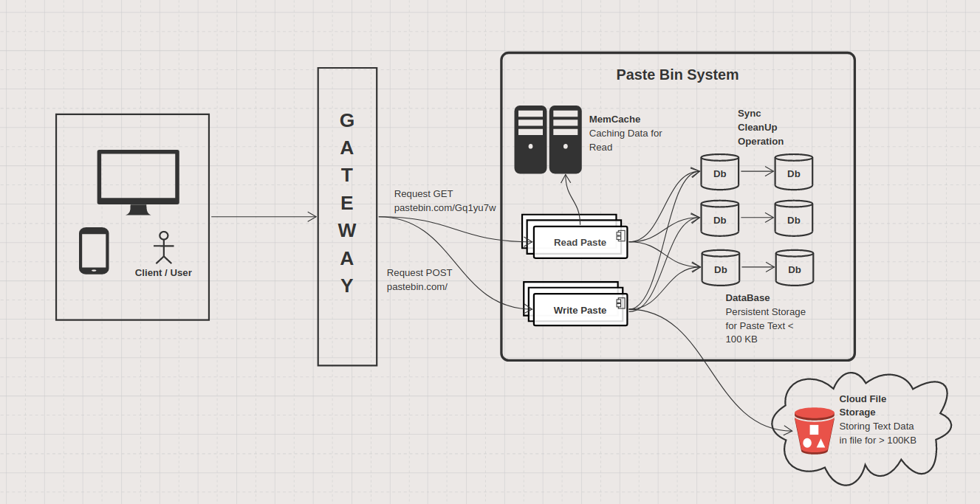This screenshot has width=980, height=504.
Task: Select the Read Paste service box
Action: tap(580, 242)
